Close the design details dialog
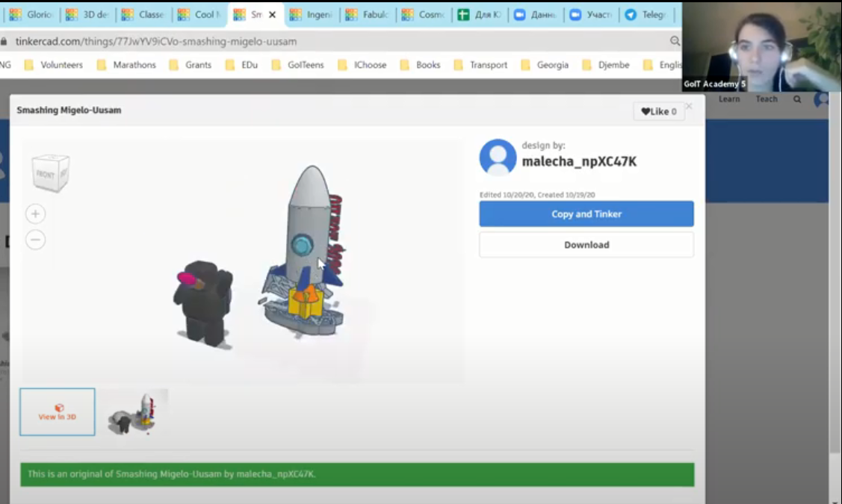This screenshot has width=842, height=504. click(689, 107)
